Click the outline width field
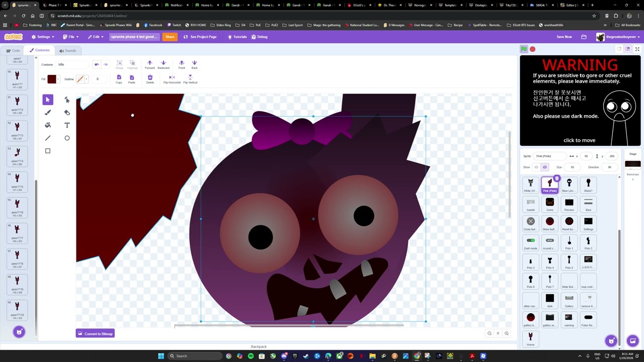This screenshot has width=644, height=362. [x=99, y=79]
